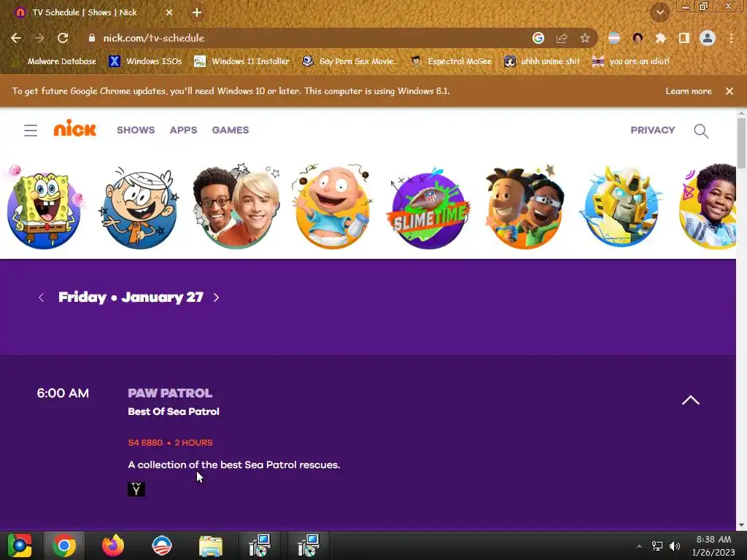Toggle the Chrome side panel
Screen dimensions: 747x560
pos(684,38)
